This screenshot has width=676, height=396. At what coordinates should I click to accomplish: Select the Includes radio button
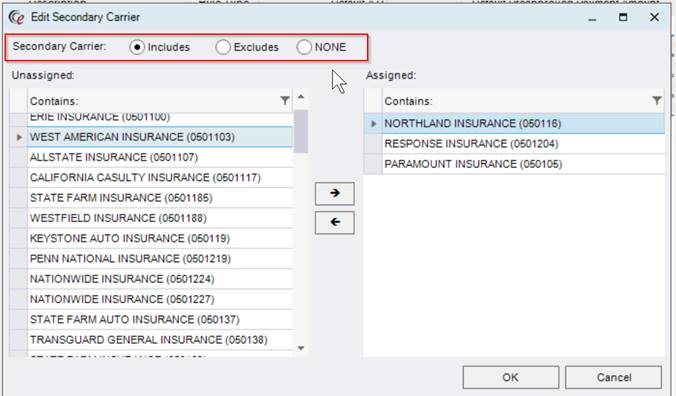(x=137, y=47)
